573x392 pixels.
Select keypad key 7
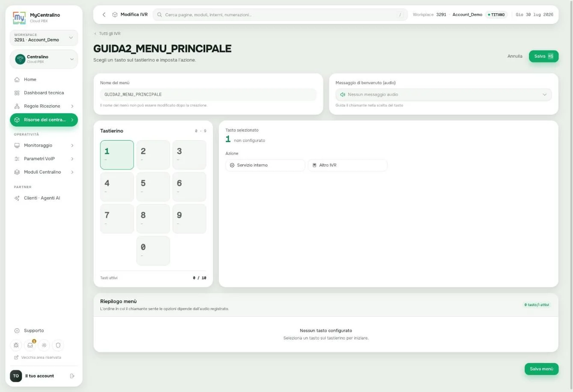click(x=117, y=219)
